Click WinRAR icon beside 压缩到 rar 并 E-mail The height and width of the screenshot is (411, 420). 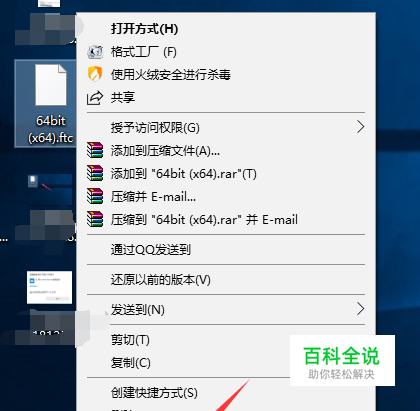point(95,219)
